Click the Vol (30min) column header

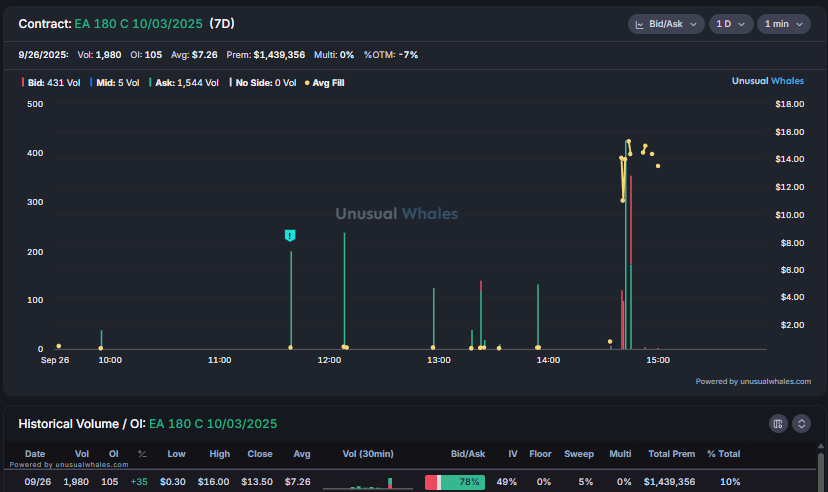[368, 454]
